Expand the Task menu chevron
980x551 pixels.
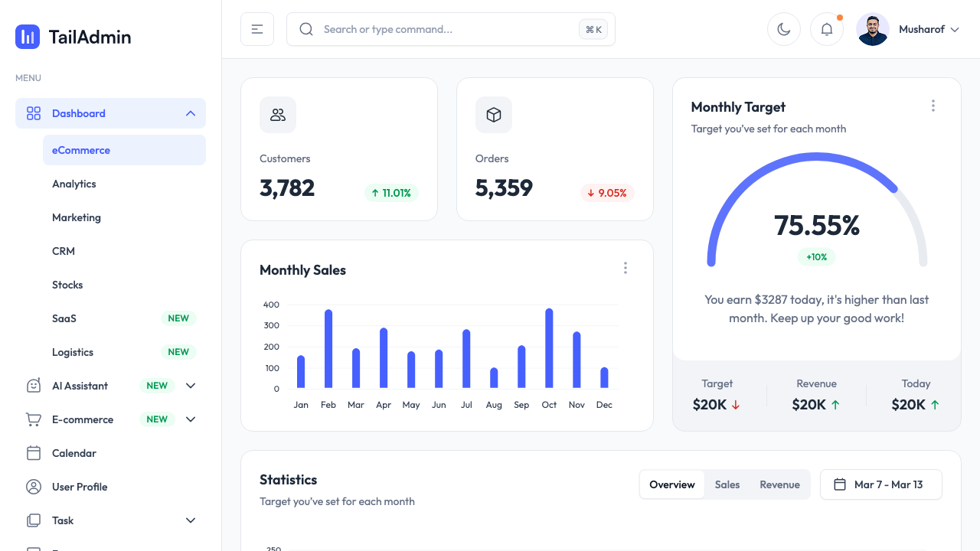click(190, 520)
